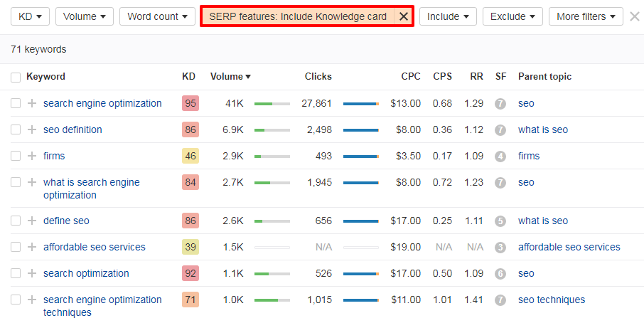Open SERP features badge 4 for 'firms'
The width and height of the screenshot is (644, 323).
[500, 156]
